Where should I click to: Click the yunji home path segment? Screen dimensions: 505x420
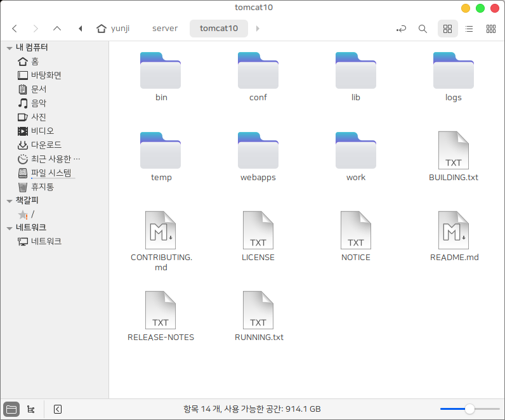click(113, 29)
